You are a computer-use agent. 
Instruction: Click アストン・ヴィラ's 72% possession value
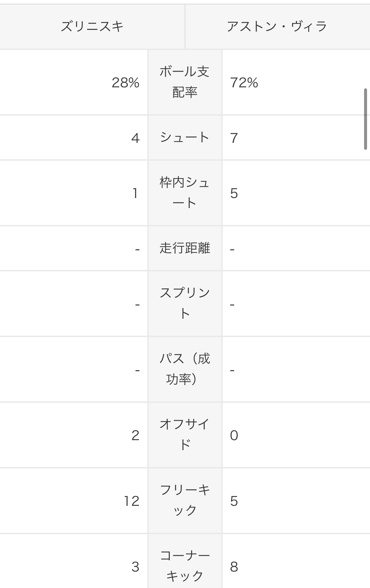click(x=244, y=82)
